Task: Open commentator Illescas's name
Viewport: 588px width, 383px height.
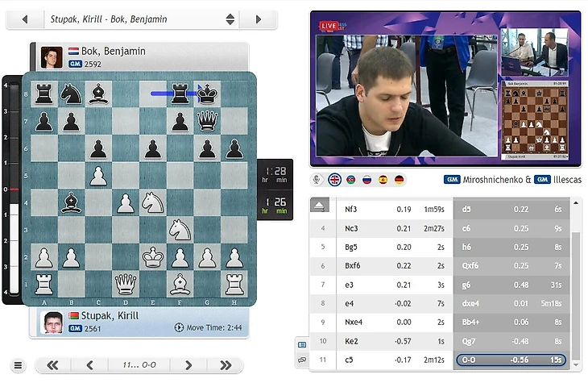Action: 567,180
